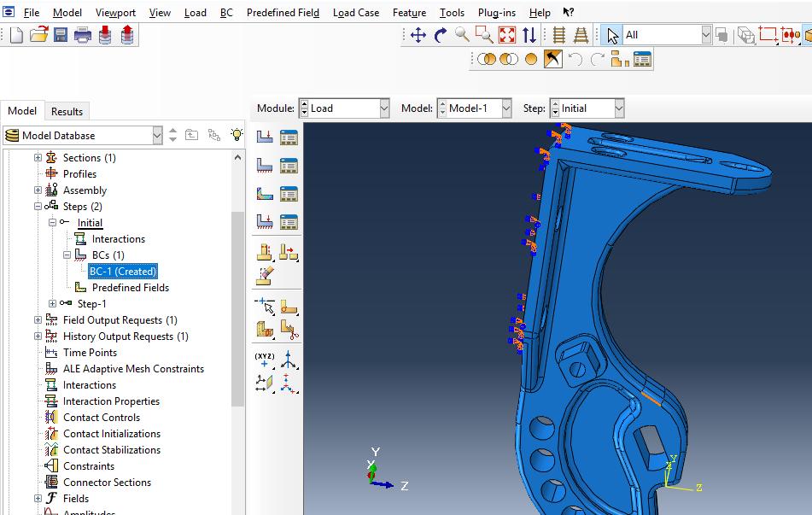The width and height of the screenshot is (812, 515).
Task: Click the Create Predefined Field tool
Action: coord(265,193)
